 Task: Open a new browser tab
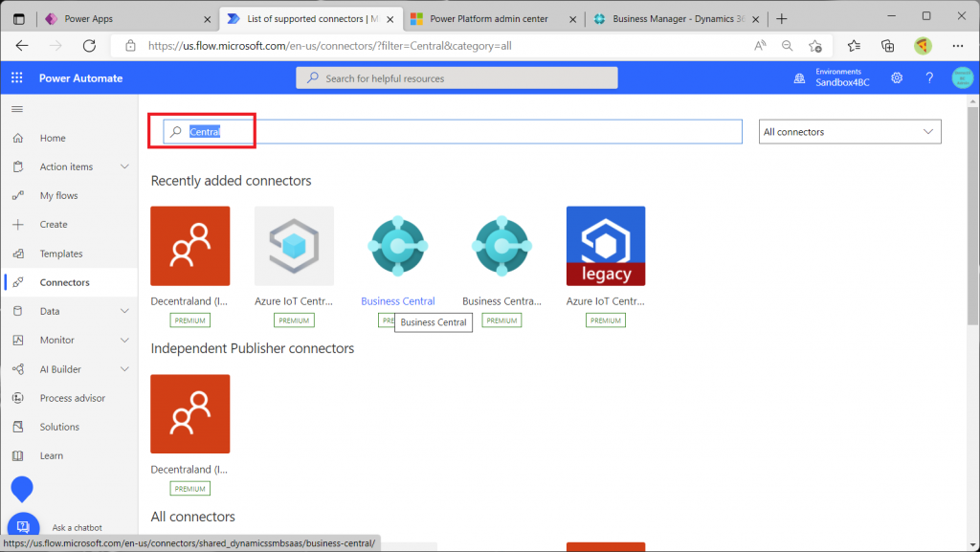tap(781, 19)
